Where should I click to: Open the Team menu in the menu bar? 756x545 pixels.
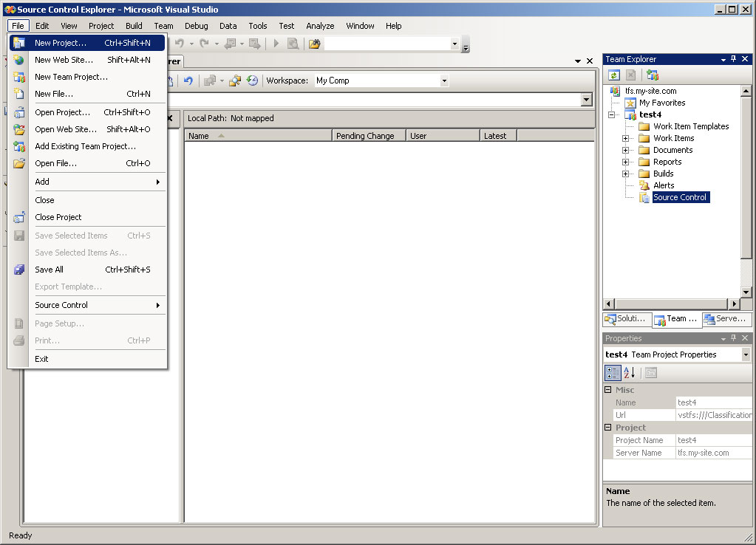click(163, 26)
